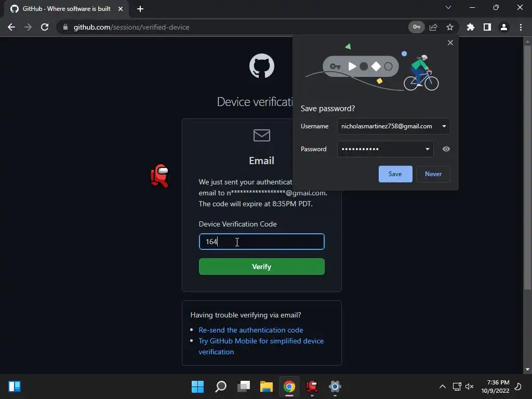The width and height of the screenshot is (532, 399).
Task: Click the password field in popup
Action: coord(385,149)
